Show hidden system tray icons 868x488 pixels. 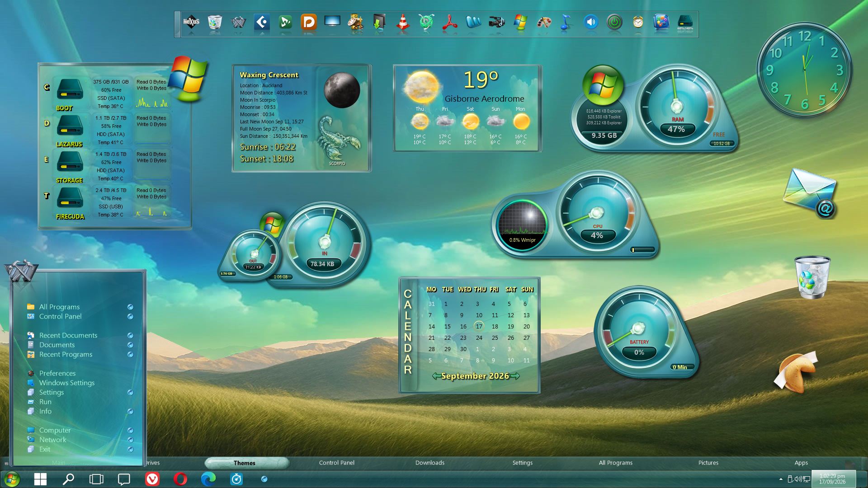[x=781, y=479]
